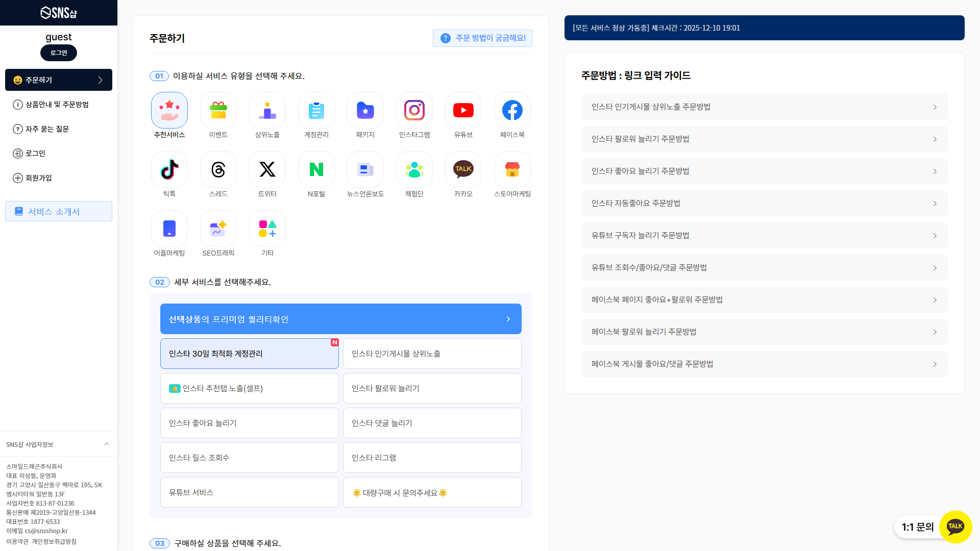The image size is (980, 551).
Task: Choose the Naver N포털 icon
Action: point(316,169)
